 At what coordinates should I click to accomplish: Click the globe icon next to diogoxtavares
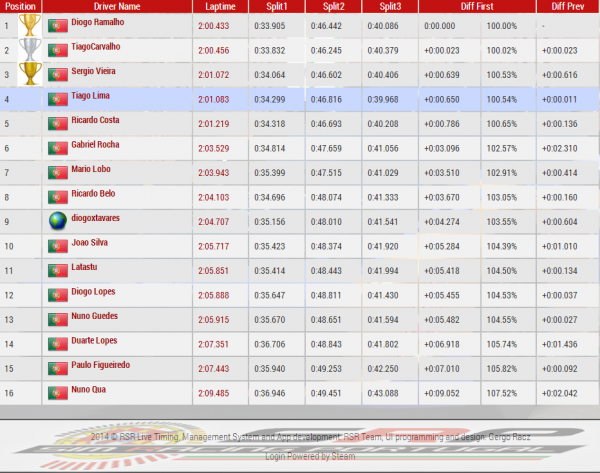[57, 221]
